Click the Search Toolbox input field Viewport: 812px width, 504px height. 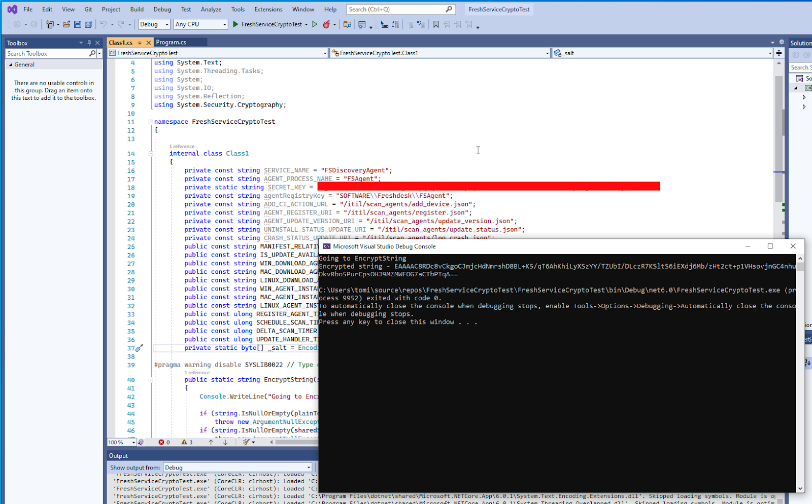47,54
